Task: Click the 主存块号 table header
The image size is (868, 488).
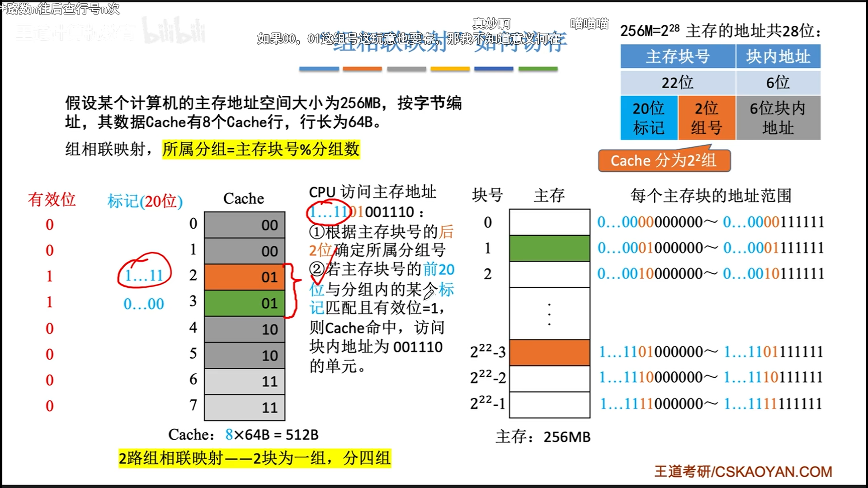Action: [x=677, y=56]
